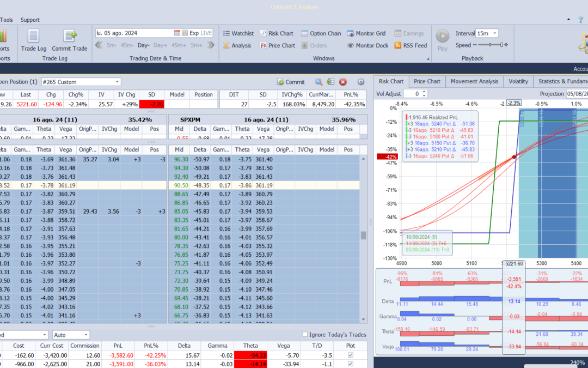Viewport: 588px width, 368px height.
Task: Open the dropdown left of Auto
Action: 45,335
